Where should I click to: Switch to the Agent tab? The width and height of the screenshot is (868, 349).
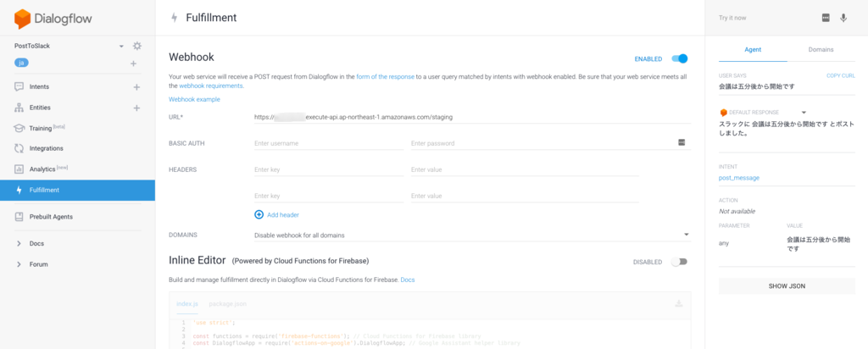[x=753, y=49]
